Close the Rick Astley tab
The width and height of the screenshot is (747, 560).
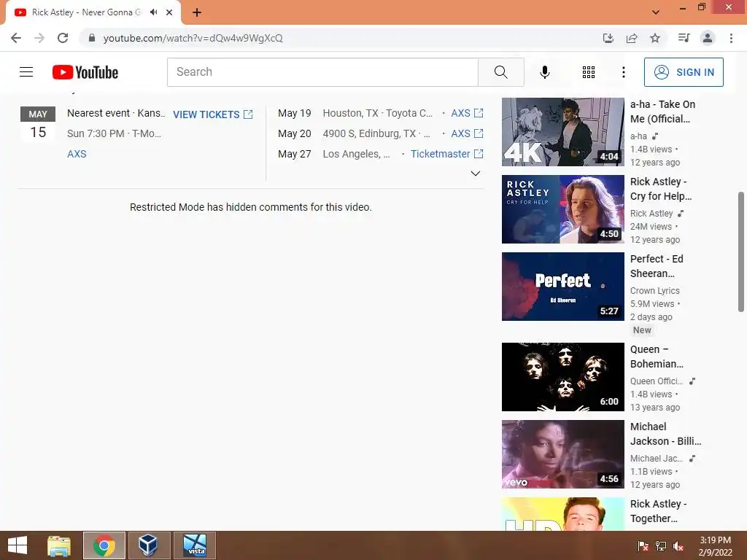(x=169, y=12)
